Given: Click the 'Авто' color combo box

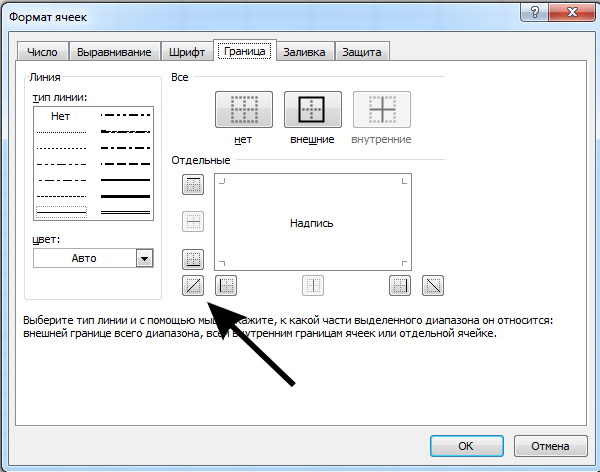Looking at the screenshot, I should [93, 258].
